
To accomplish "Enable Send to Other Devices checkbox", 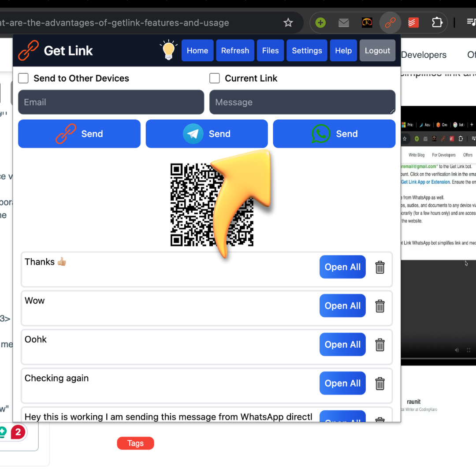I will point(23,78).
